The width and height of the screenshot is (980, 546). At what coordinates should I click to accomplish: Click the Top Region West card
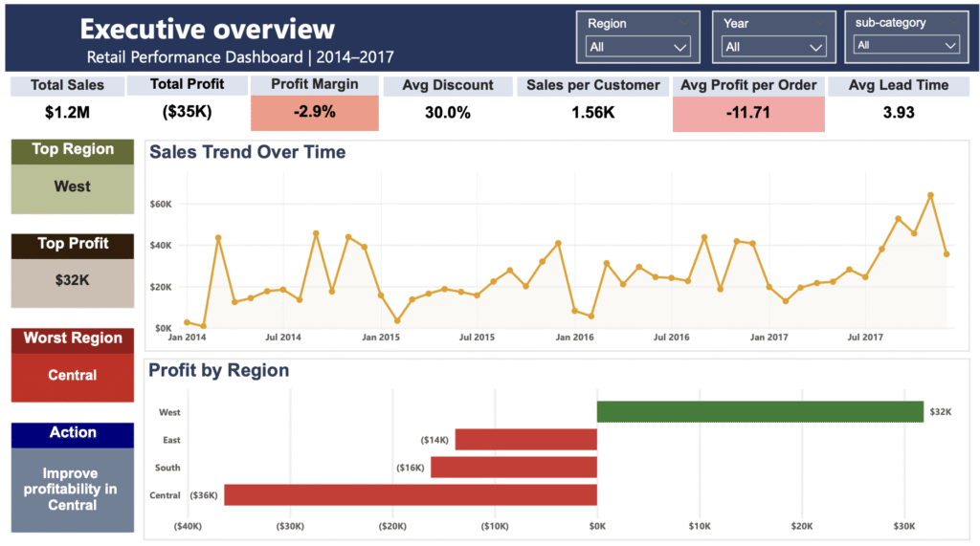coord(73,186)
